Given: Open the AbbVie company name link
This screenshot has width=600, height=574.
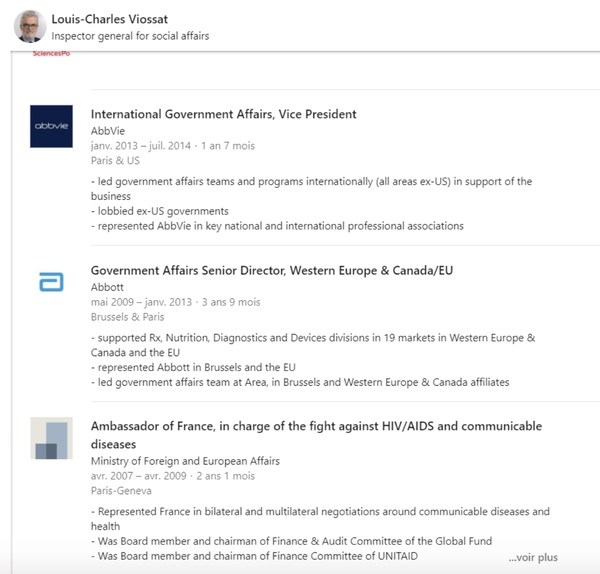Looking at the screenshot, I should (108, 131).
